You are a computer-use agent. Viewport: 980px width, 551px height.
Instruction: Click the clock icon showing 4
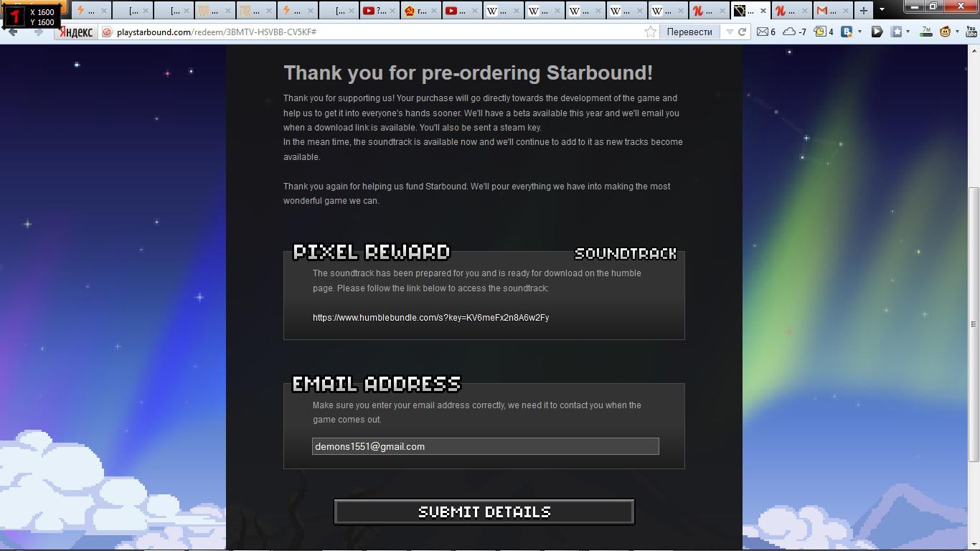[823, 32]
